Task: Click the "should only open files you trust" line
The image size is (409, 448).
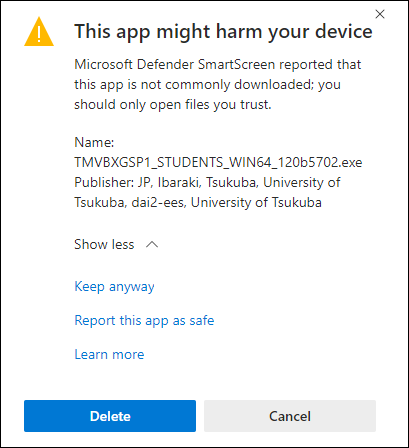Action: coord(173,105)
